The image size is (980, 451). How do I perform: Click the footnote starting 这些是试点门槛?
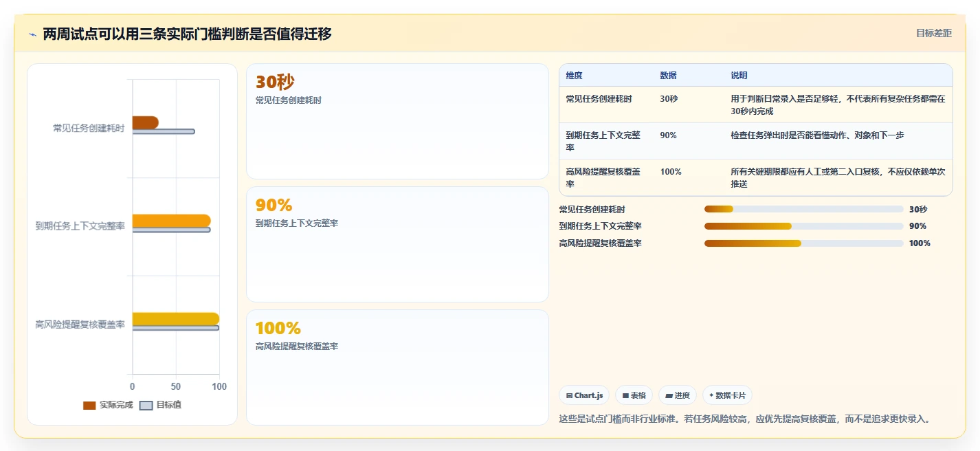(x=746, y=419)
